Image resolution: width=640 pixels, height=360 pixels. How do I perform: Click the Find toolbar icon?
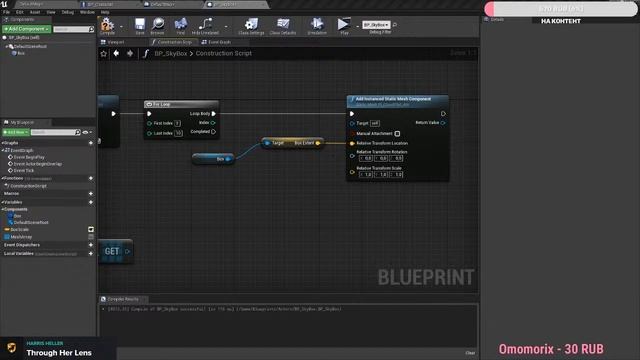(180, 26)
